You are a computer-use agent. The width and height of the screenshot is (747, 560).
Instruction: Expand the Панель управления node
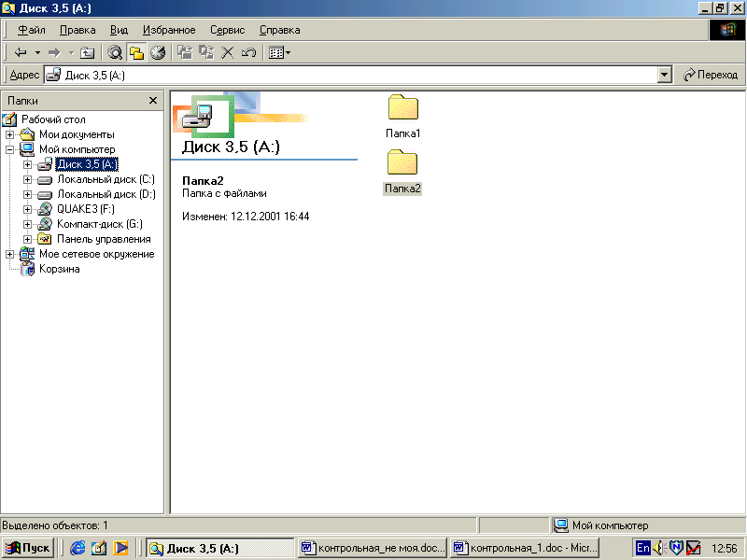point(27,240)
